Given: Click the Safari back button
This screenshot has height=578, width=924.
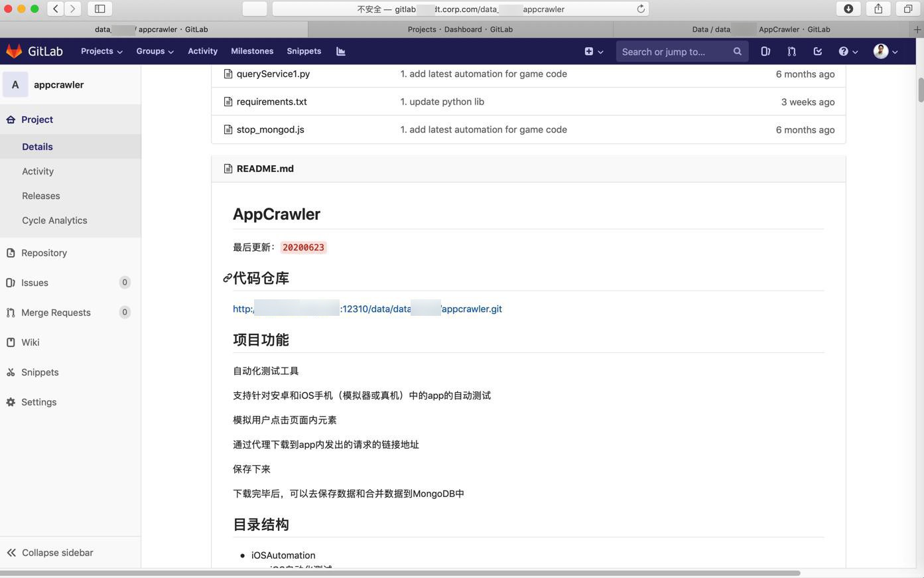Looking at the screenshot, I should tap(56, 9).
